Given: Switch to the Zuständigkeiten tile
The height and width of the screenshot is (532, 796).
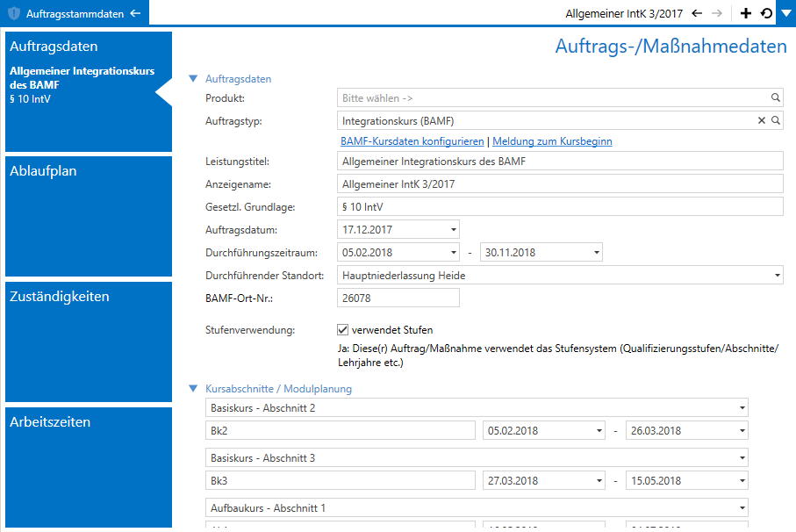Looking at the screenshot, I should pyautogui.click(x=89, y=341).
